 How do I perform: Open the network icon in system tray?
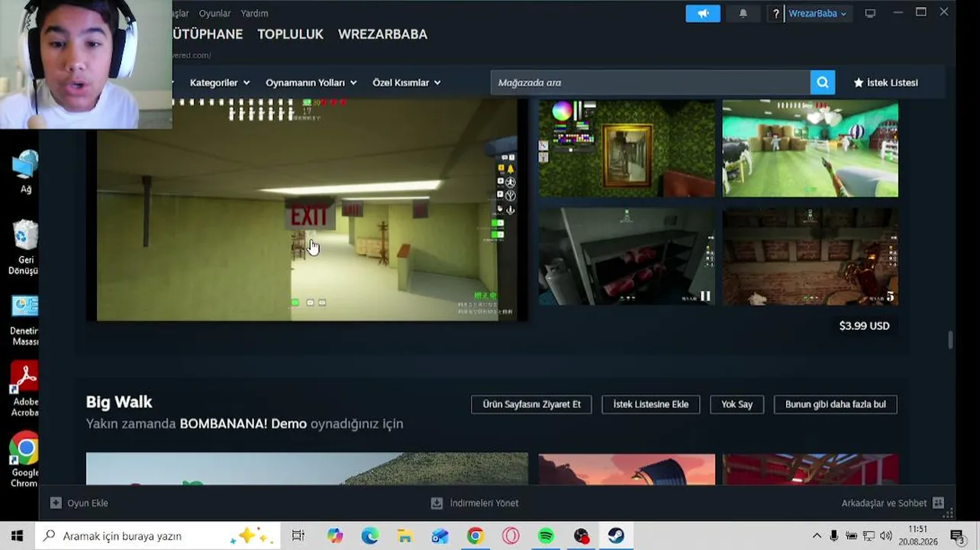pyautogui.click(x=869, y=536)
